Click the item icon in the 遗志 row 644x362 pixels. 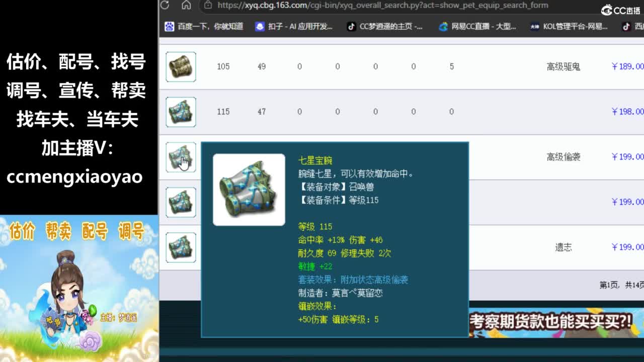tap(181, 247)
